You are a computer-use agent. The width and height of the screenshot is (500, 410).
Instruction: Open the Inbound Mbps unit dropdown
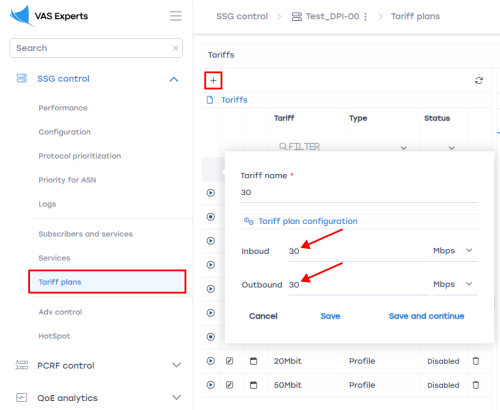(x=455, y=251)
